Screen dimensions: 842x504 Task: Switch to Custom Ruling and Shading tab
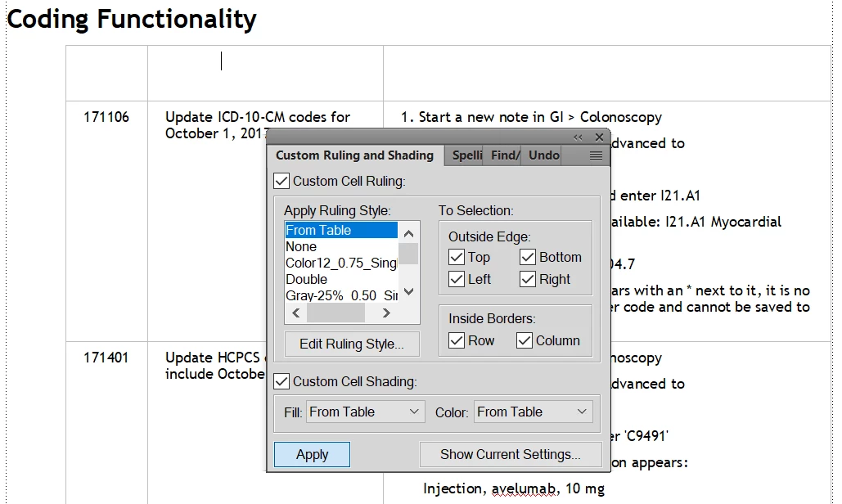(x=354, y=155)
